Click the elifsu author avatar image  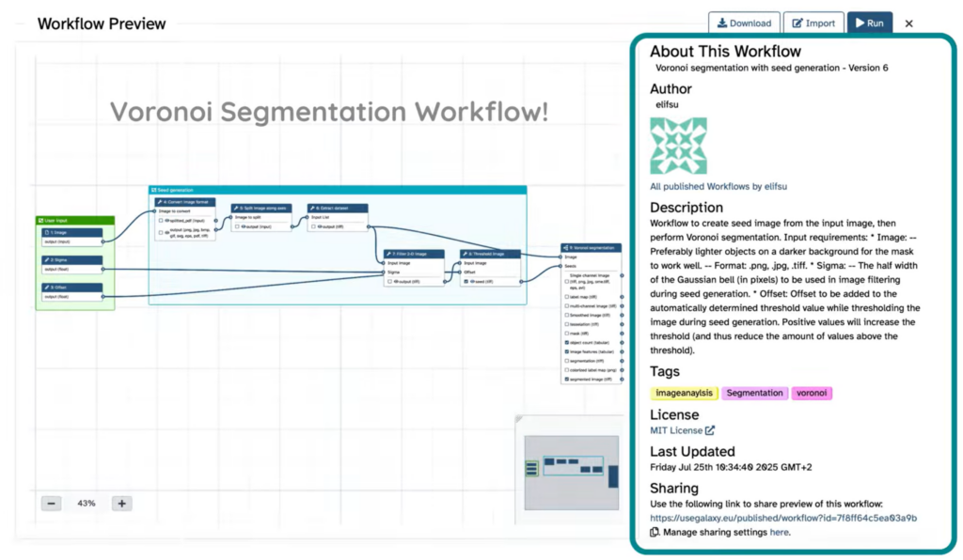(678, 146)
